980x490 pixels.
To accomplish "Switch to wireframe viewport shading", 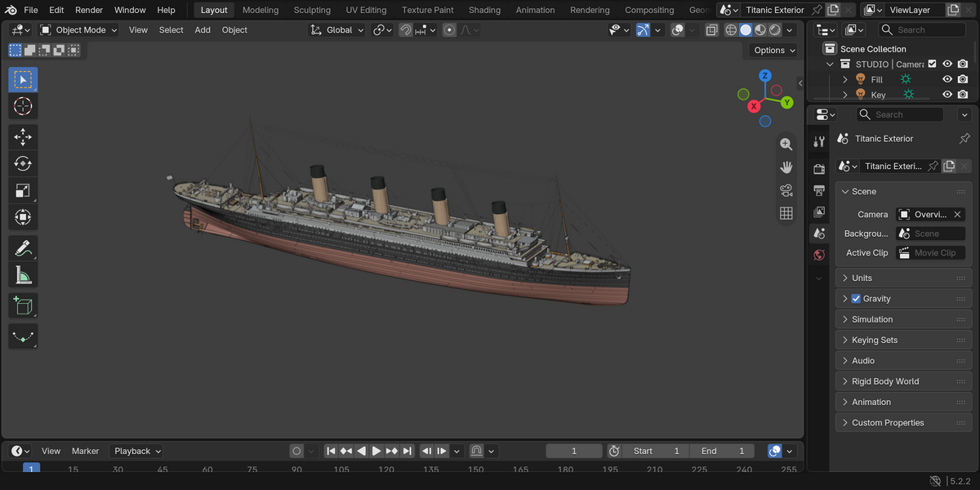I will point(731,29).
